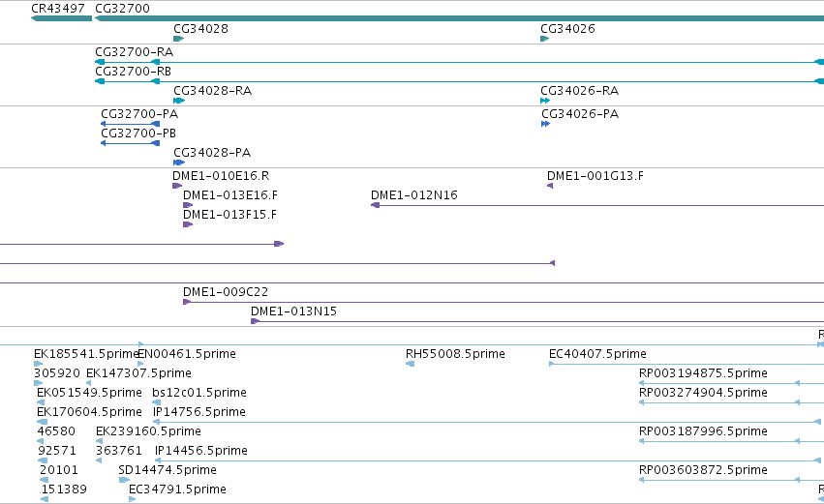824x504 pixels.
Task: Click the DME1-013N15 clone label
Action: 293,311
